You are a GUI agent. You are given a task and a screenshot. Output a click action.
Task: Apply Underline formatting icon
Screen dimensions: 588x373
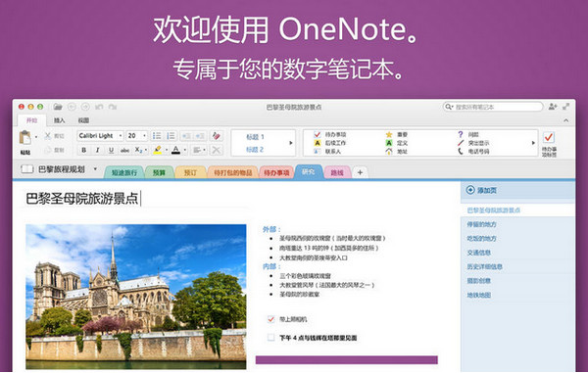pos(111,150)
